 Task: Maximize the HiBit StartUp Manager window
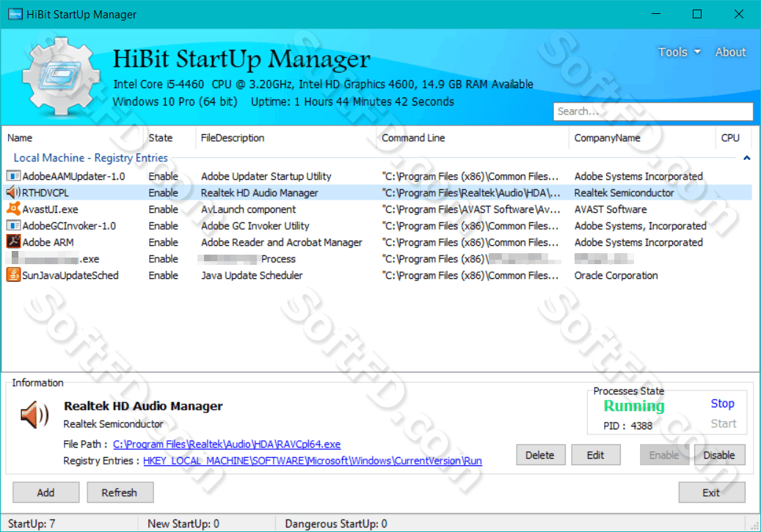pyautogui.click(x=697, y=14)
